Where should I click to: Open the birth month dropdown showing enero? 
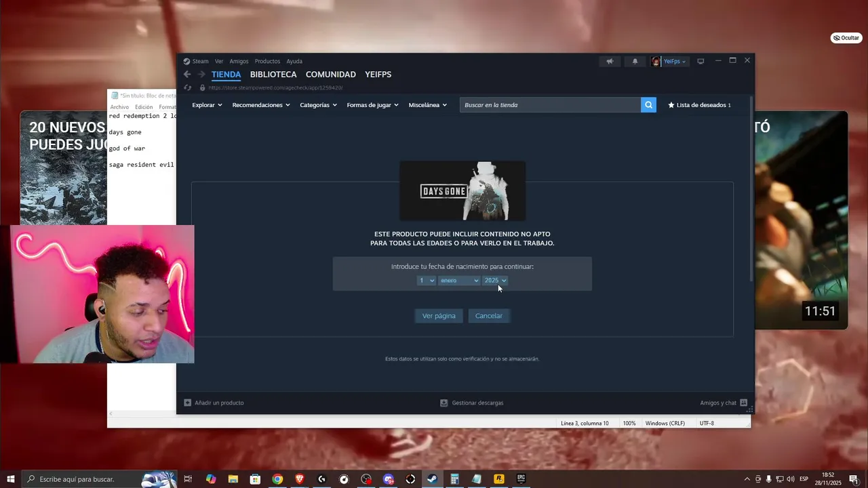[459, 281]
